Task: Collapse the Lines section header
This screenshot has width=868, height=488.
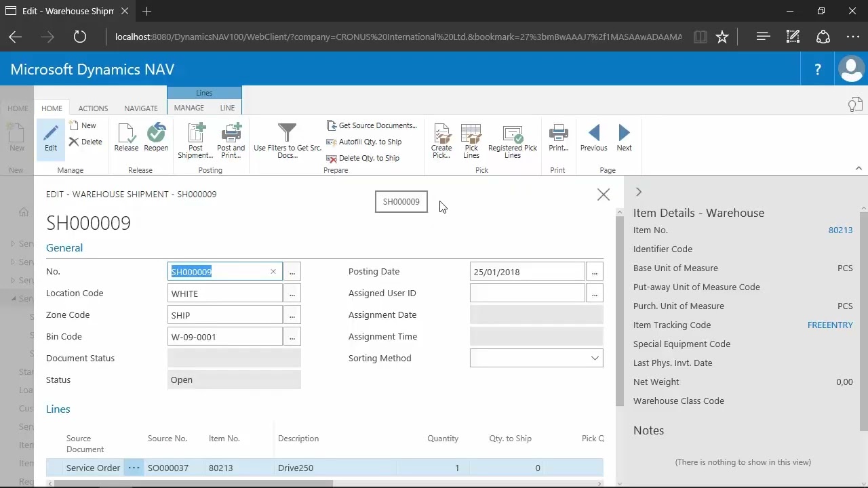Action: coord(58,409)
